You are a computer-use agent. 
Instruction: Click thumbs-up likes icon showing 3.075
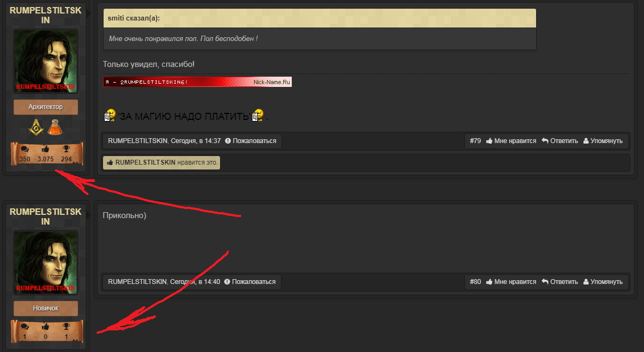[45, 149]
